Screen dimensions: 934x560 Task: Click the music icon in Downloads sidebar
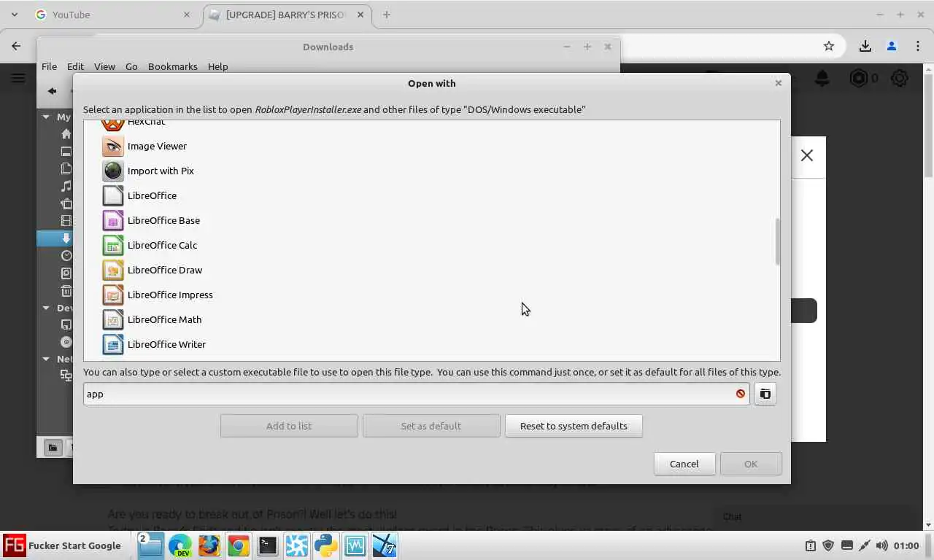[66, 187]
